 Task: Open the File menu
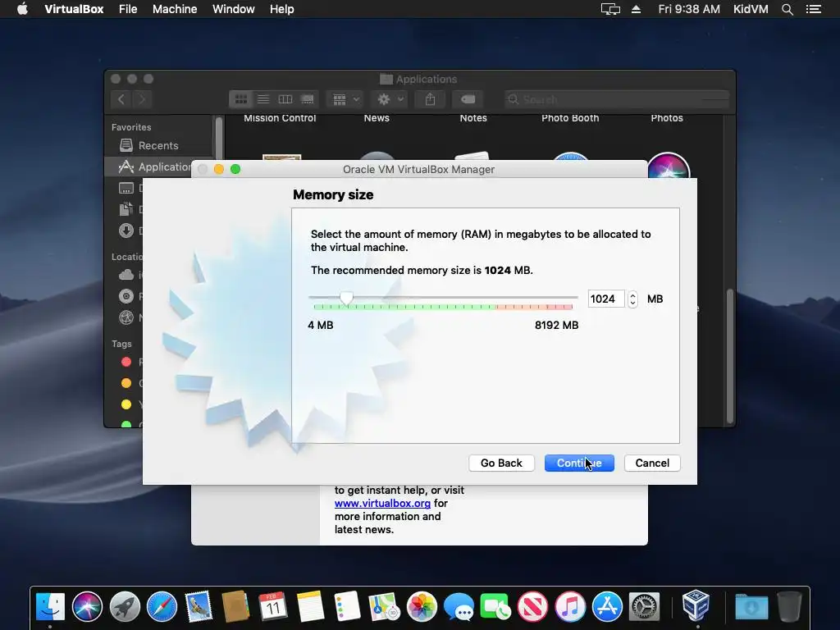tap(128, 9)
